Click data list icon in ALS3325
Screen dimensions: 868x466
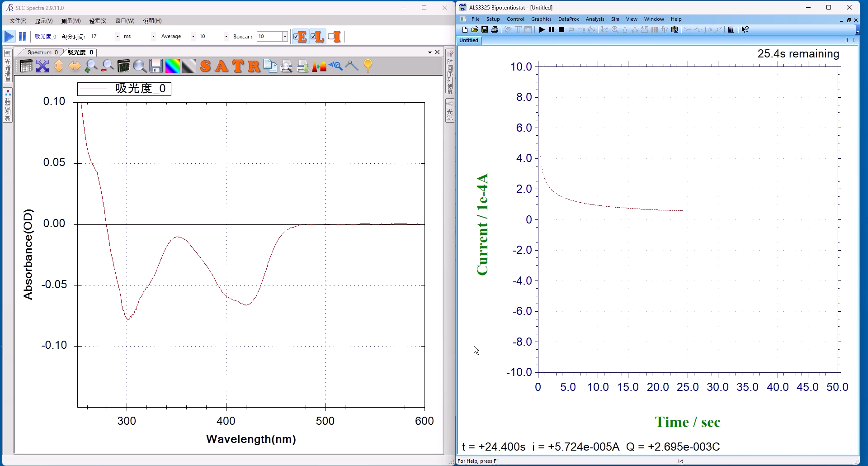[731, 30]
